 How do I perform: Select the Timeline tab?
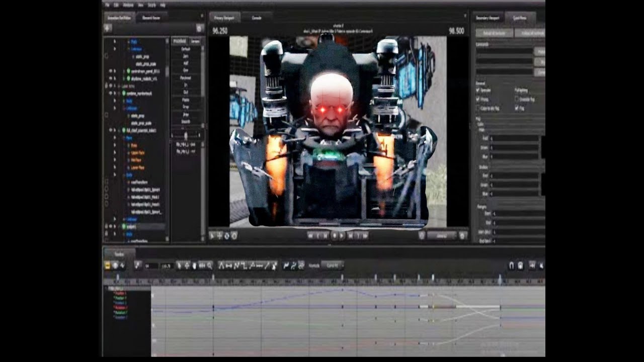(119, 253)
